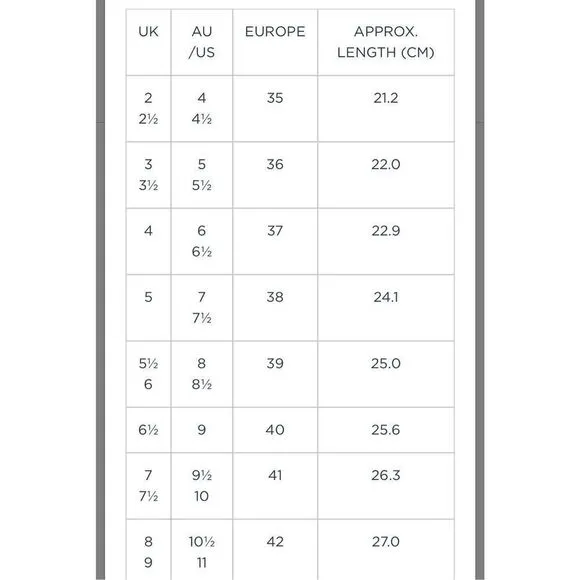
Task: Click the 25.6 length value
Action: point(386,430)
